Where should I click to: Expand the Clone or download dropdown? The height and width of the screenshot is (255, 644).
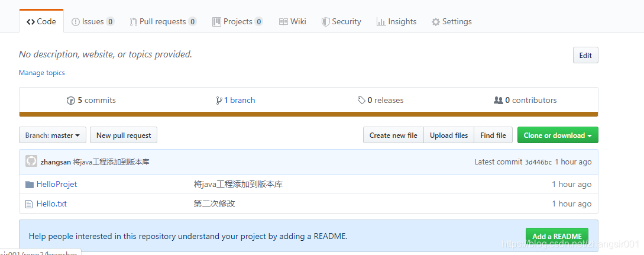[x=558, y=135]
